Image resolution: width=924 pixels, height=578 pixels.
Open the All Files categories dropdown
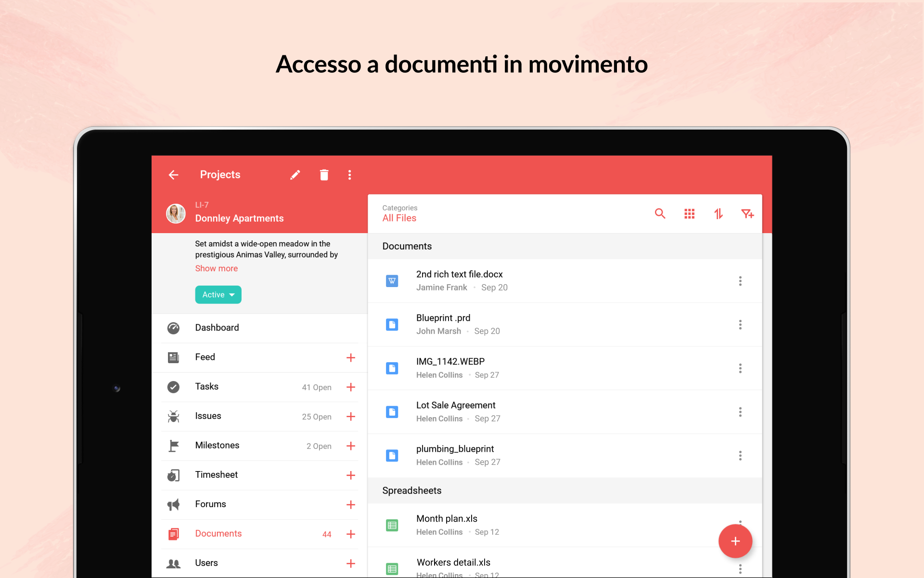399,213
